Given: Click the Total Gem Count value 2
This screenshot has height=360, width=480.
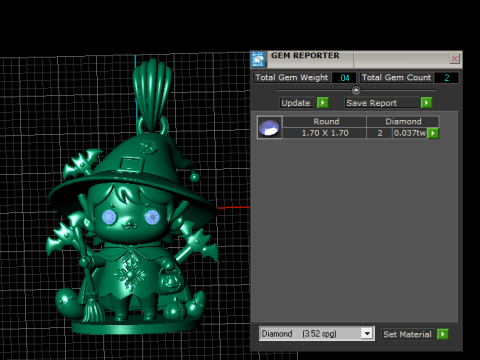Looking at the screenshot, I should (447, 78).
